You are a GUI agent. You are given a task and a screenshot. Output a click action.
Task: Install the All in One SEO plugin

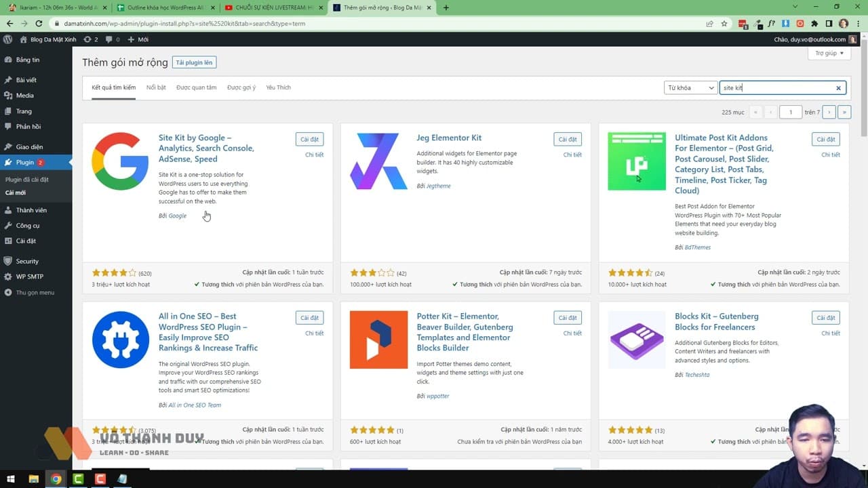[309, 318]
